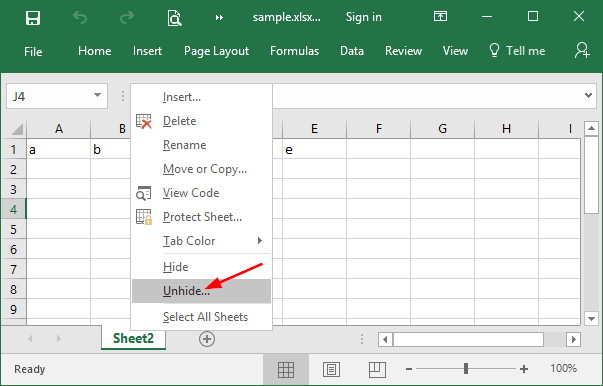Switch to Page Break Preview icon

click(x=377, y=369)
